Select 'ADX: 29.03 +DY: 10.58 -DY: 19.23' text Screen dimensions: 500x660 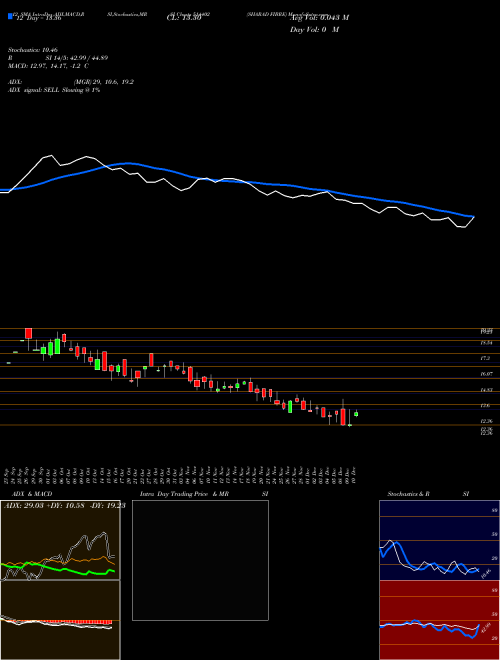click(x=65, y=506)
